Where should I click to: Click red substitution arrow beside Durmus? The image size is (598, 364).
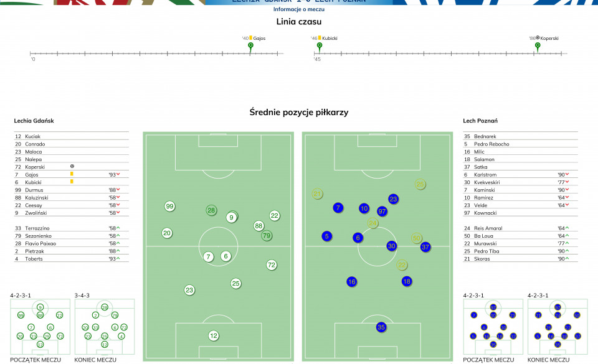tap(118, 189)
